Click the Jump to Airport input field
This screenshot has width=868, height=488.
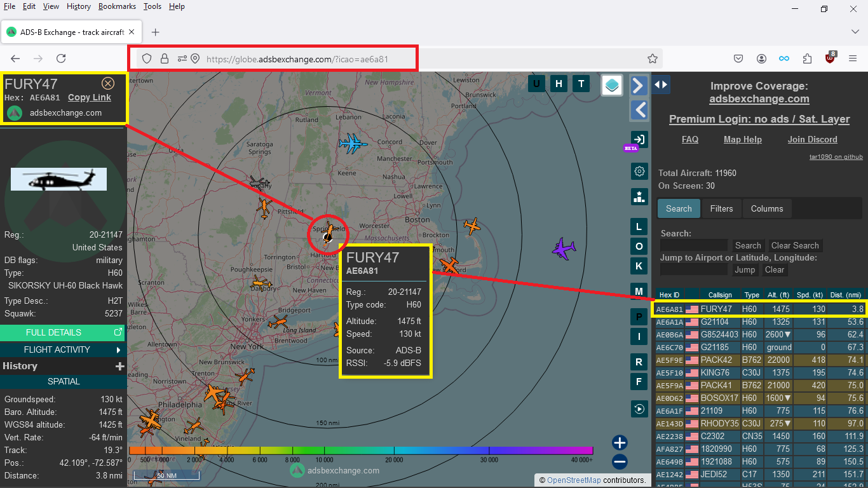click(x=694, y=269)
